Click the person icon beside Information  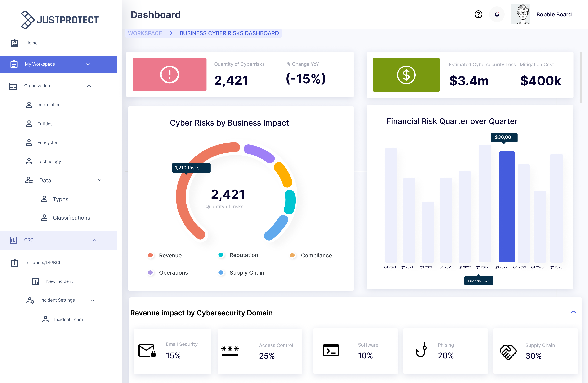pyautogui.click(x=29, y=105)
